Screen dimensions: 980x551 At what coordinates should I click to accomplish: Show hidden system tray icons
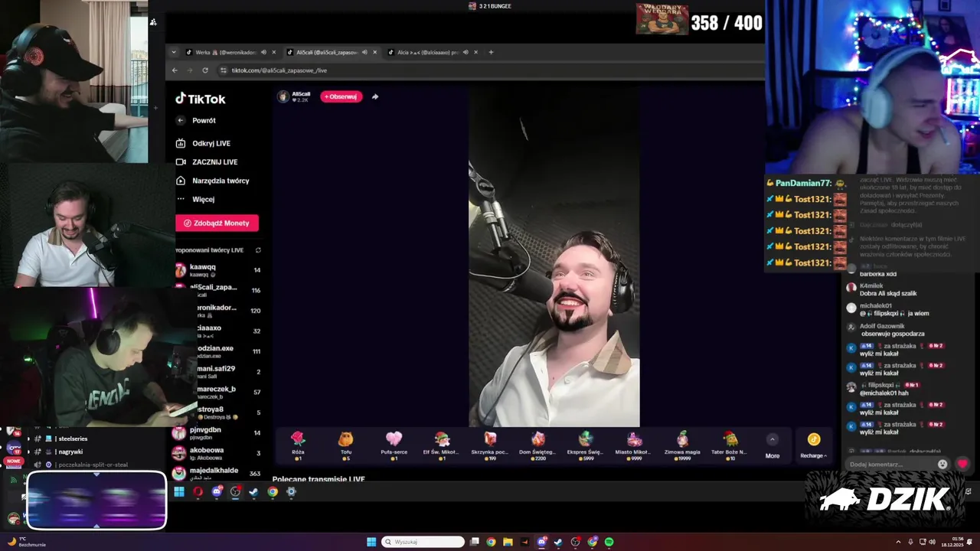click(x=899, y=542)
